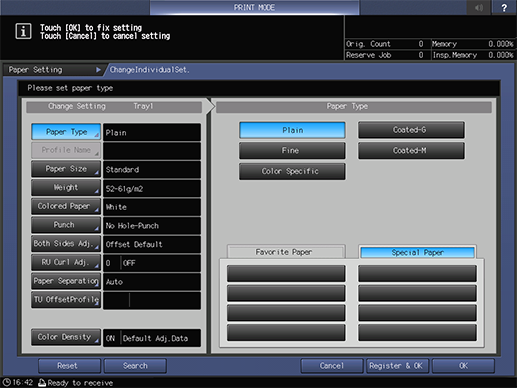Select the Fine paper type
Screen dimensions: 517x388
[292, 151]
